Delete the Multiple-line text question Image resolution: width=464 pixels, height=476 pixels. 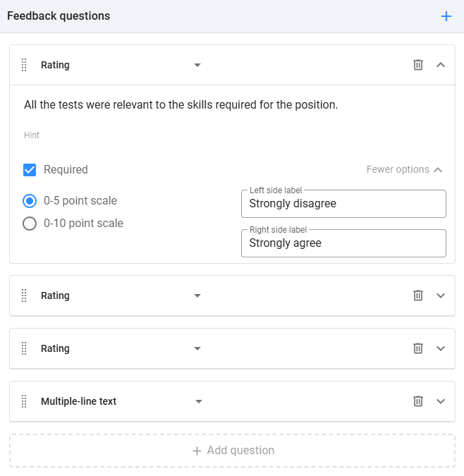tap(418, 401)
